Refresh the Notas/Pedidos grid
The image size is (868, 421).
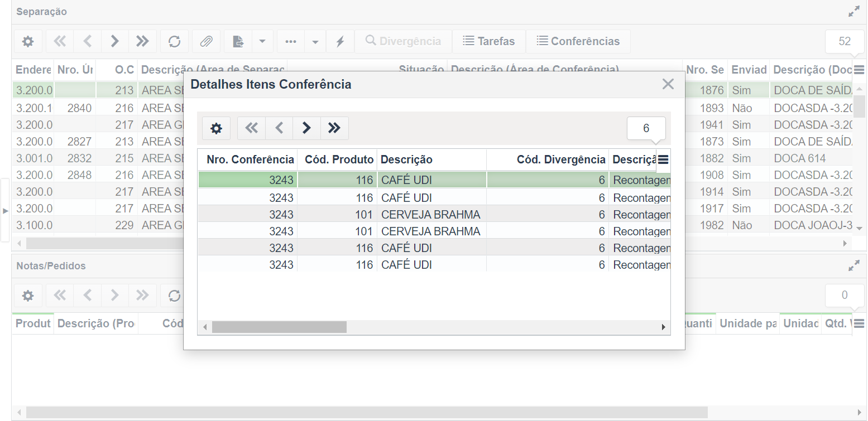coord(175,296)
